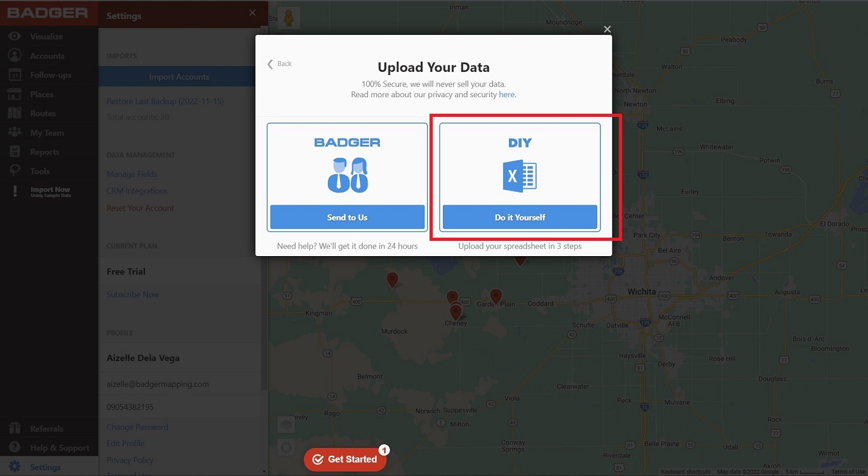This screenshot has height=476, width=868.
Task: Select Routes menu item
Action: (x=43, y=113)
